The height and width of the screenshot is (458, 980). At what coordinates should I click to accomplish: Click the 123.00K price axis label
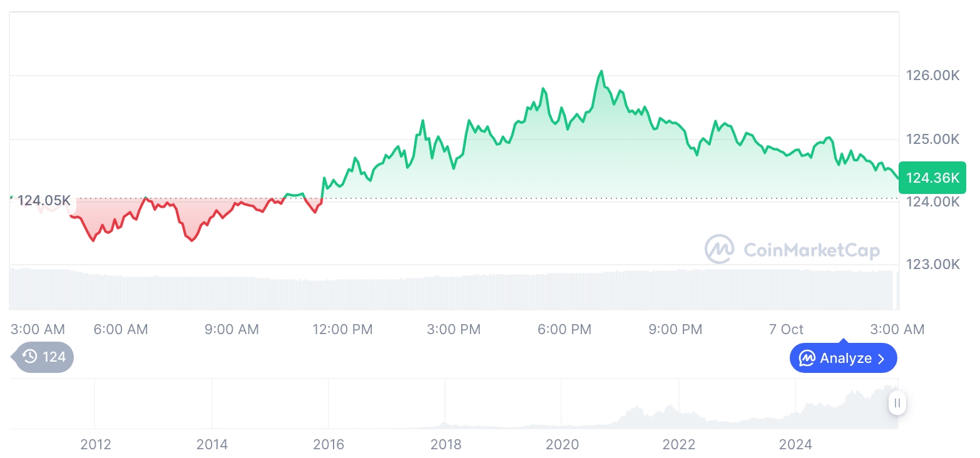pos(932,264)
